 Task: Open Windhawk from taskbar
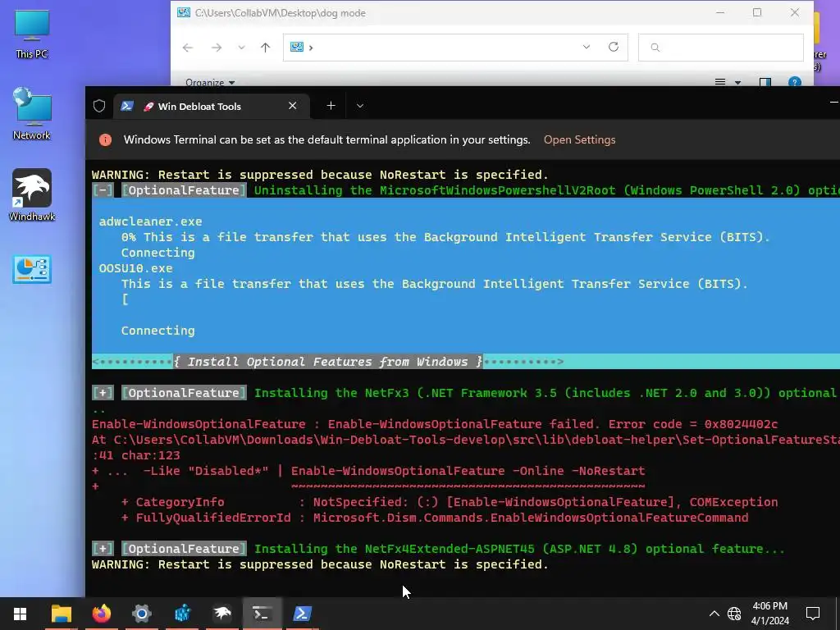point(222,614)
